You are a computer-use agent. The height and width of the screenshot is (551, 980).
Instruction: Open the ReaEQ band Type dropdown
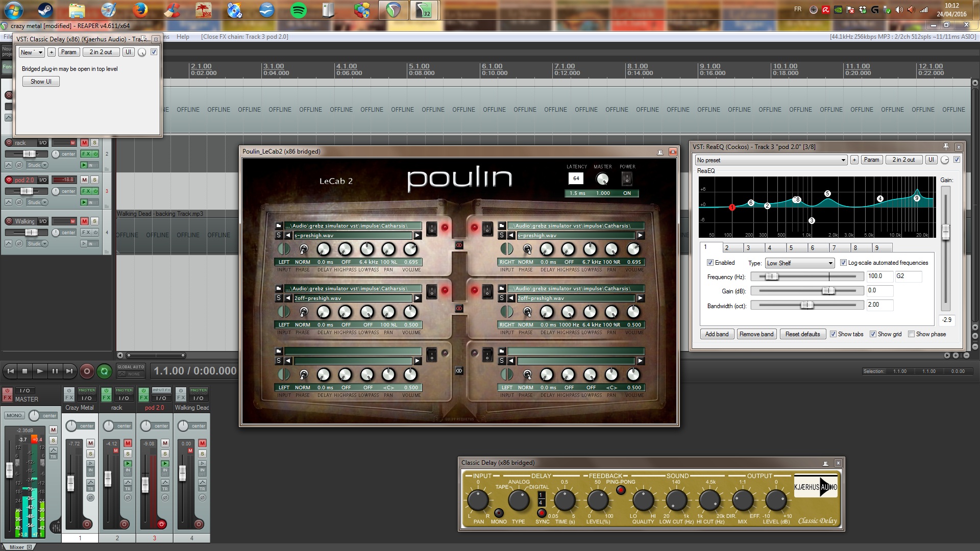click(799, 263)
